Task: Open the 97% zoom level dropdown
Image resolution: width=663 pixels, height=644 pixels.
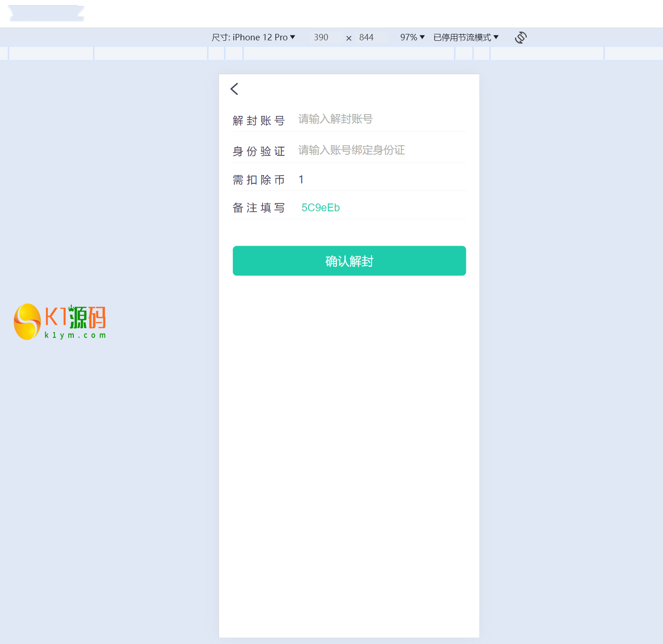Action: point(412,38)
